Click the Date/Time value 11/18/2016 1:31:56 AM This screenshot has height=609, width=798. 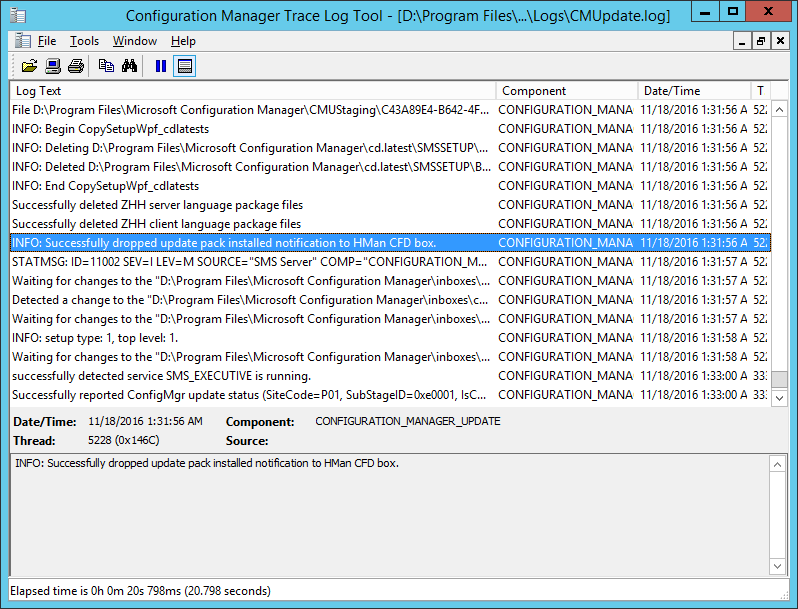(145, 421)
